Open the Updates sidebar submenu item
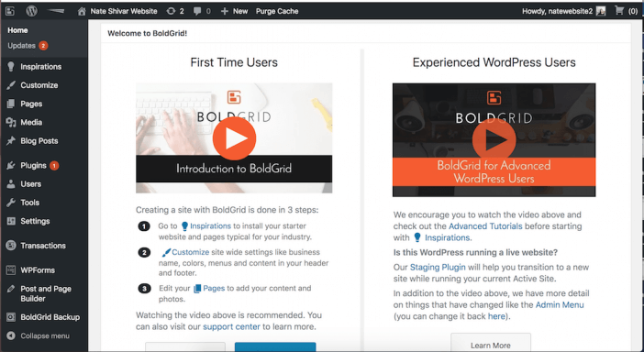 click(21, 46)
